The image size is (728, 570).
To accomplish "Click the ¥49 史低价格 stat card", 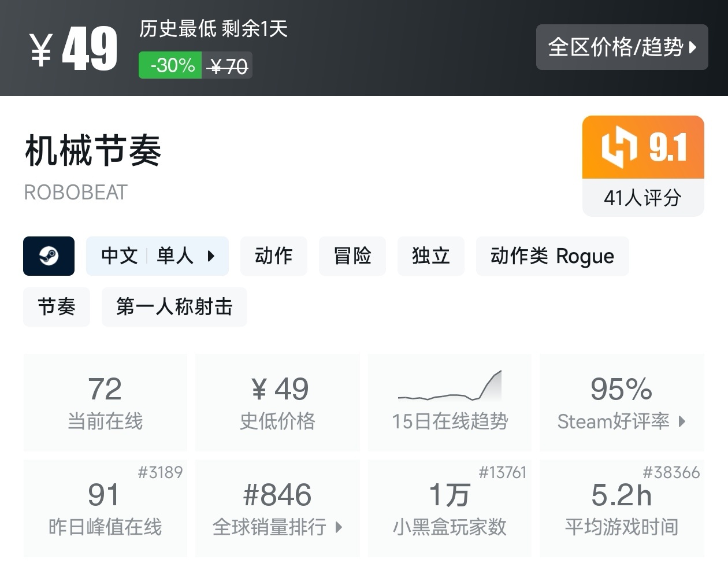I will click(277, 402).
